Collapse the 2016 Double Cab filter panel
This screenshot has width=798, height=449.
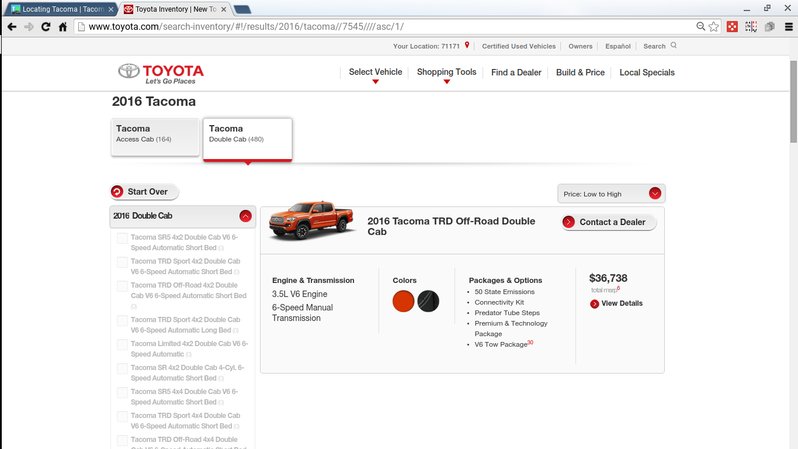tap(245, 216)
